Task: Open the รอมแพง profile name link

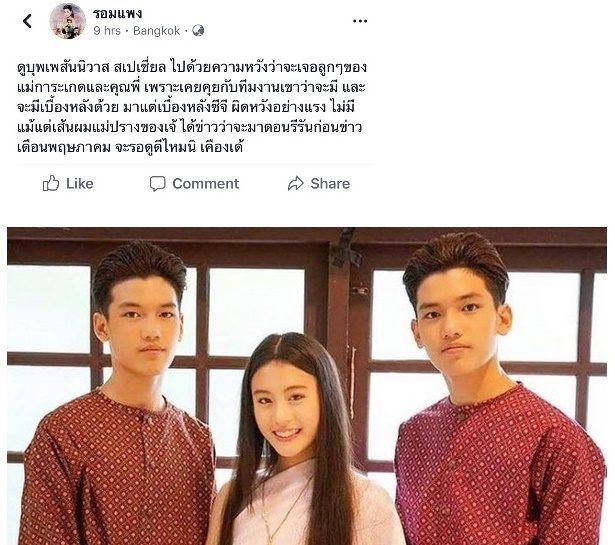Action: tap(117, 13)
